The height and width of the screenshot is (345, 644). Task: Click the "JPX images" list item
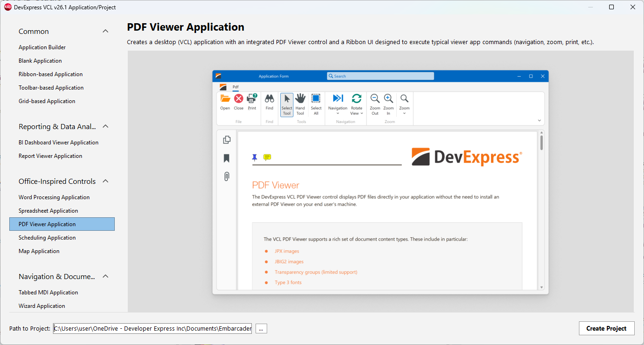pos(287,251)
